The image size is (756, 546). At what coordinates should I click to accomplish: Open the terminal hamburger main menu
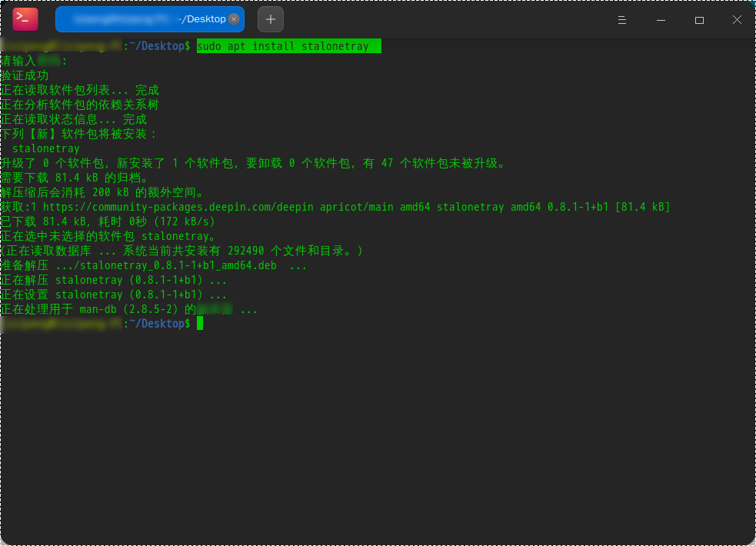(x=622, y=22)
